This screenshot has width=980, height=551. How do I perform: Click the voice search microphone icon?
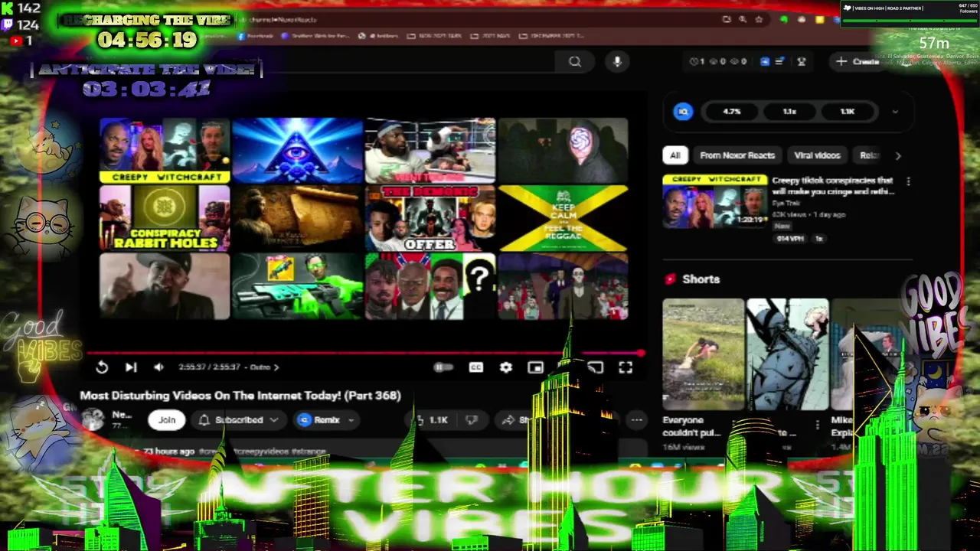[617, 62]
